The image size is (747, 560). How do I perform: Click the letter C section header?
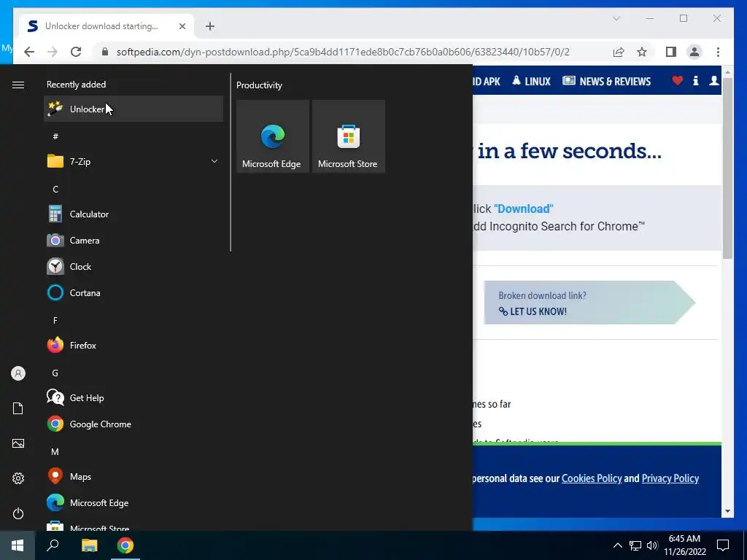point(55,189)
